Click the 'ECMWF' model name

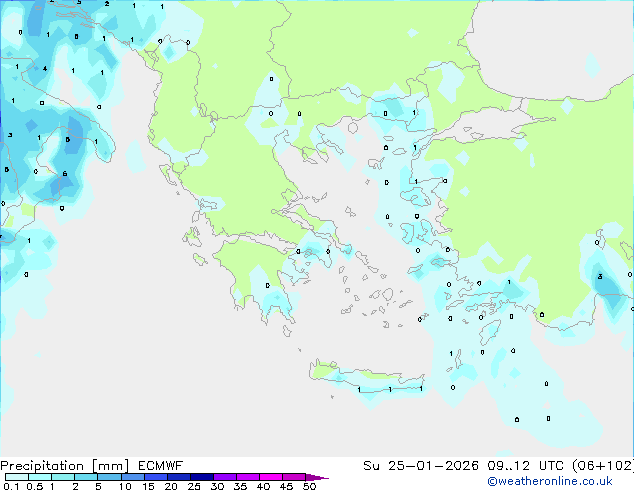(x=161, y=466)
